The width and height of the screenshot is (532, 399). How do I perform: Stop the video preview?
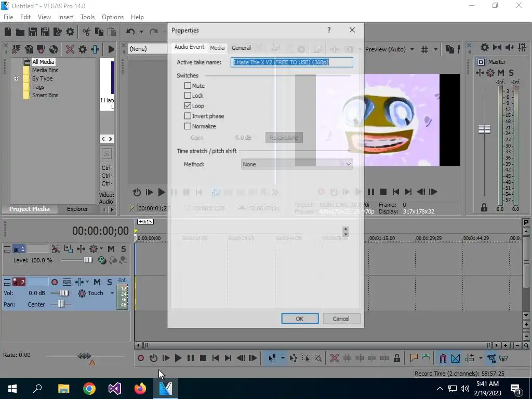[x=383, y=192]
